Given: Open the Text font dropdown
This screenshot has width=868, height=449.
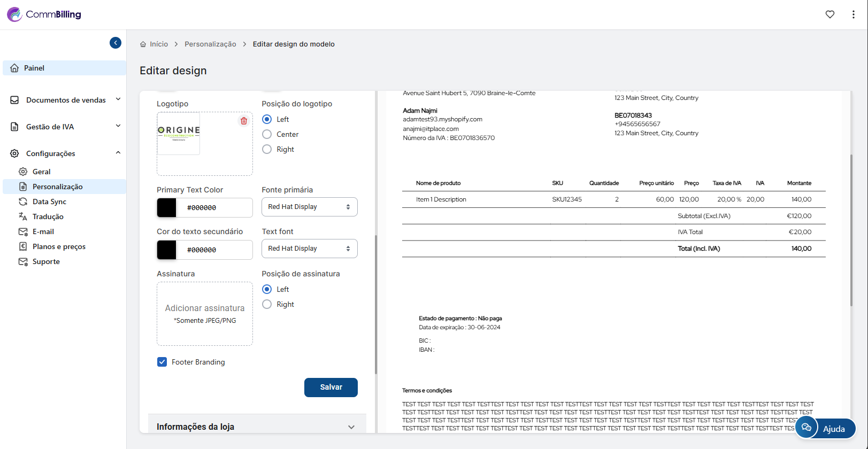Looking at the screenshot, I should [x=309, y=249].
